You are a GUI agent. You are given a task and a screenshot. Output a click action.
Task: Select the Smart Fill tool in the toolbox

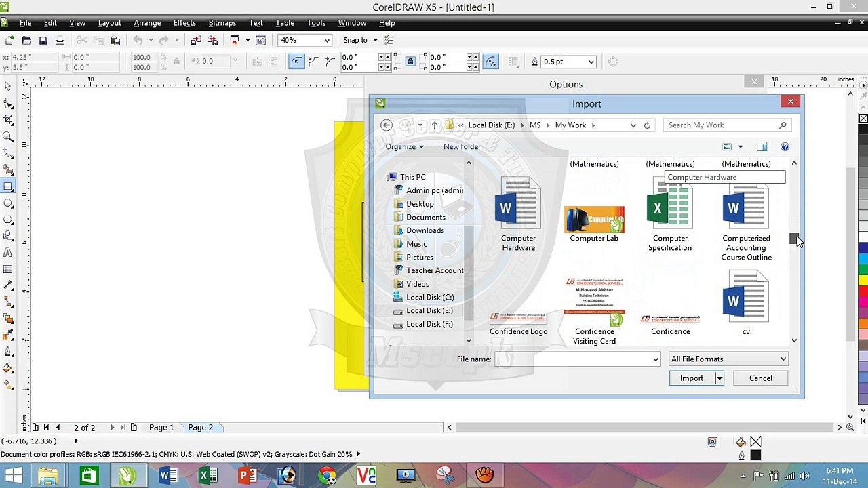point(8,170)
